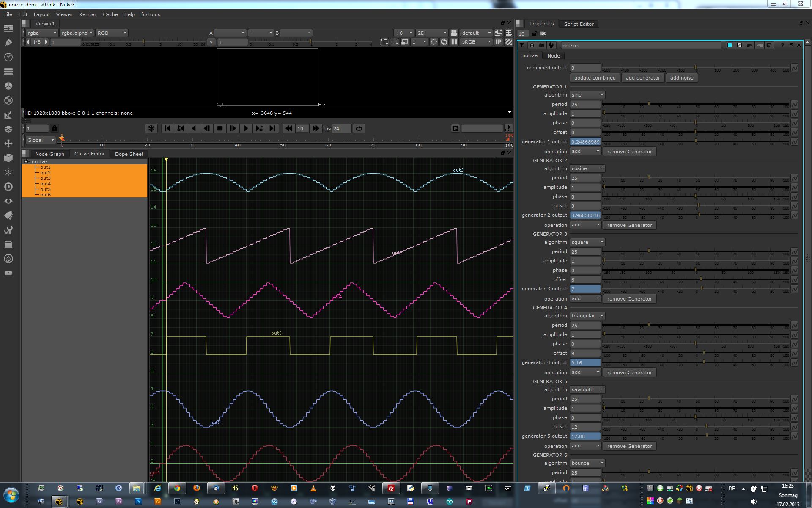Open the Particles menu (sparkle icon) in toolbar
This screenshot has height=508, width=812.
pos(8,172)
